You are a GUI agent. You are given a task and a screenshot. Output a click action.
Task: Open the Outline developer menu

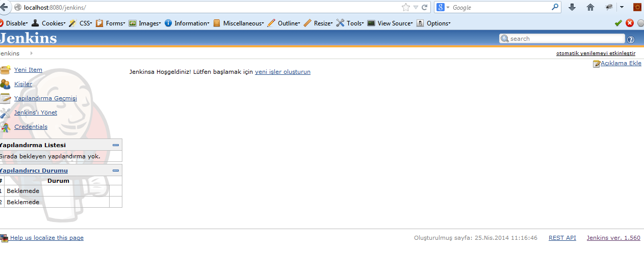[x=284, y=23]
